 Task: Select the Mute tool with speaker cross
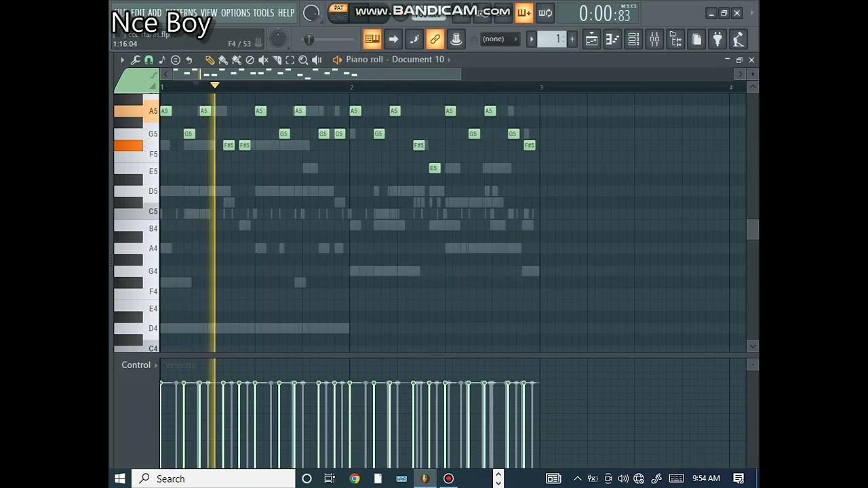click(263, 60)
